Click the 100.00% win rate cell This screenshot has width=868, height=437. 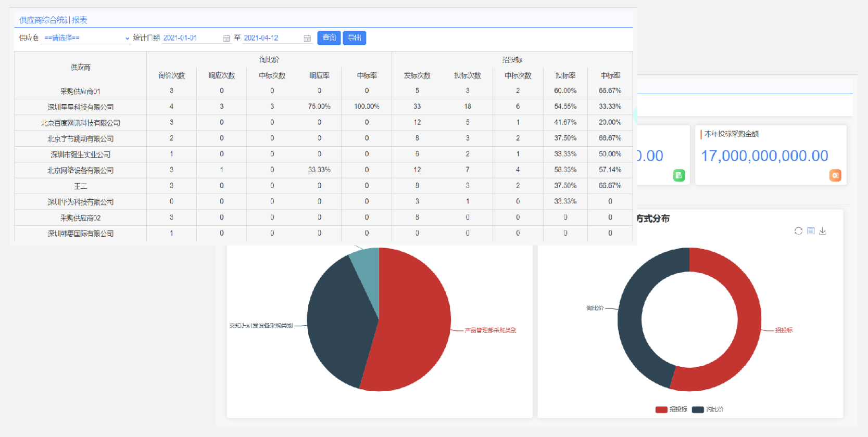(x=367, y=106)
